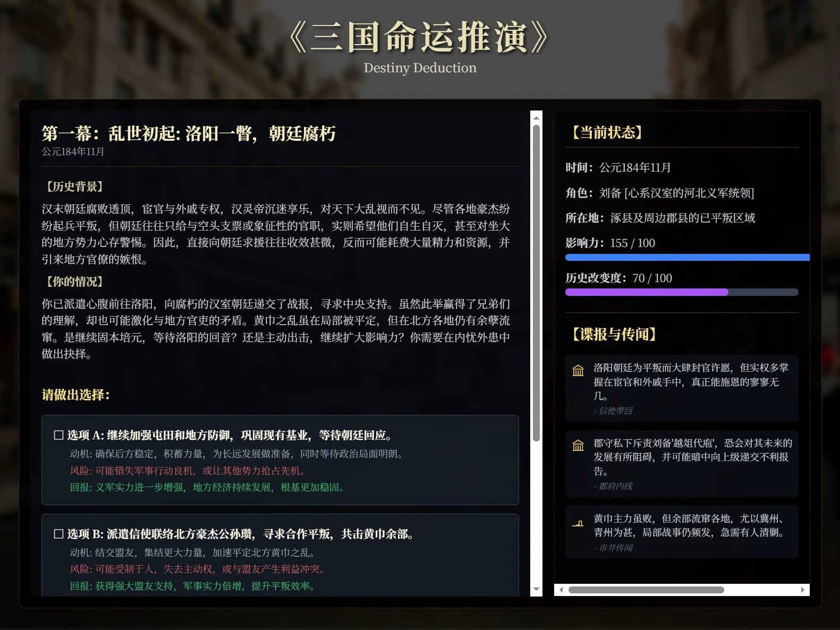Click option B's 动机 line
The image size is (840, 630).
194,552
